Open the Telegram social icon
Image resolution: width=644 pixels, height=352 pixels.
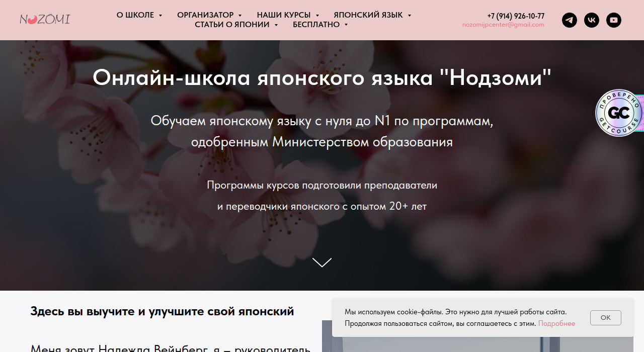click(570, 20)
